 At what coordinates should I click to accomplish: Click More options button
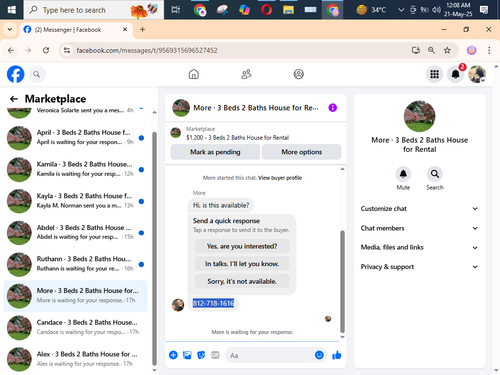point(302,152)
